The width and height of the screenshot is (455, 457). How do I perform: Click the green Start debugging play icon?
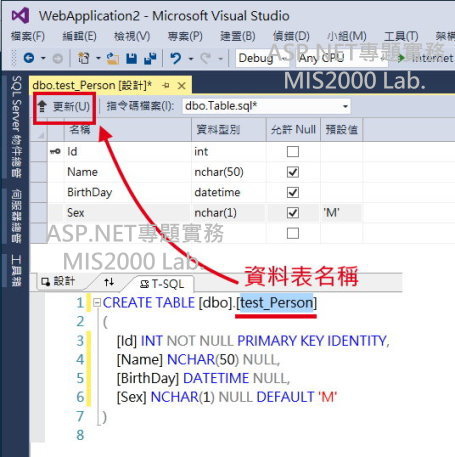[401, 58]
